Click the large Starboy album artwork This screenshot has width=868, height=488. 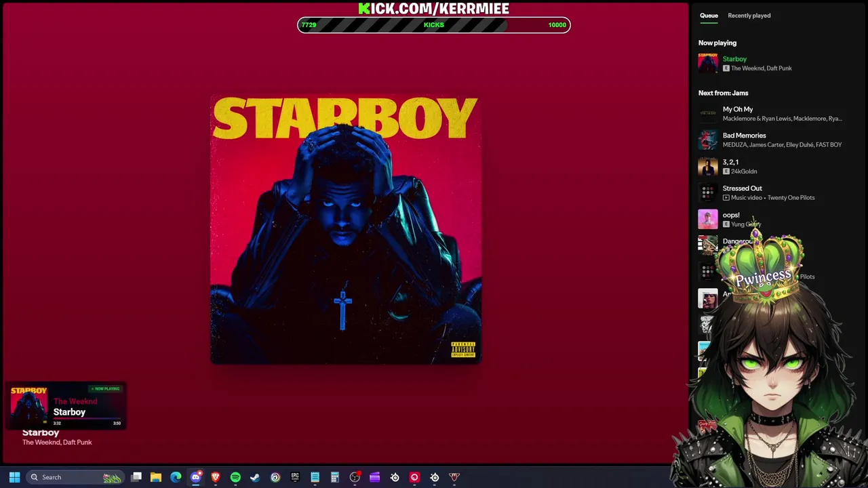click(346, 230)
